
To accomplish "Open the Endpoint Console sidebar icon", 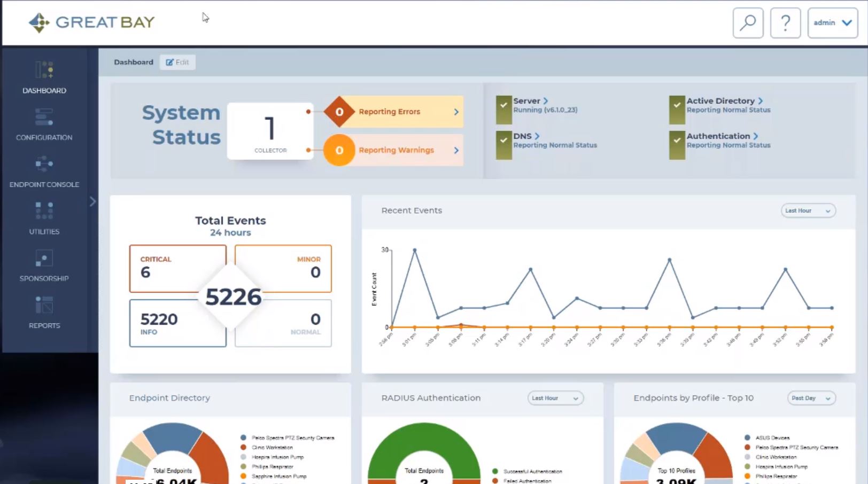I will pyautogui.click(x=44, y=163).
